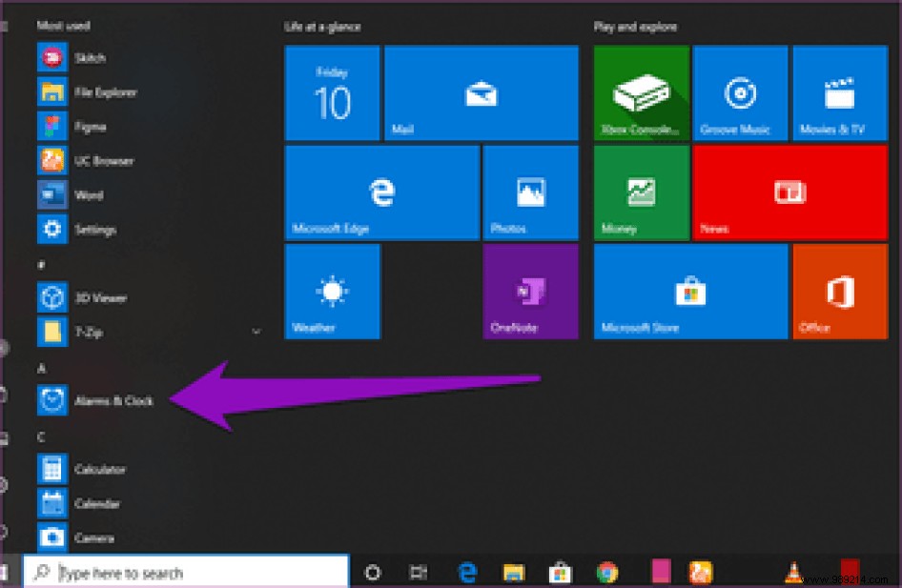Select Settings from the Start menu
The width and height of the screenshot is (902, 588).
92,229
